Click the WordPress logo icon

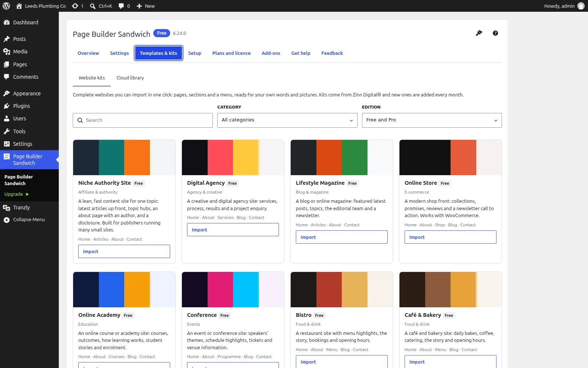pyautogui.click(x=6, y=6)
